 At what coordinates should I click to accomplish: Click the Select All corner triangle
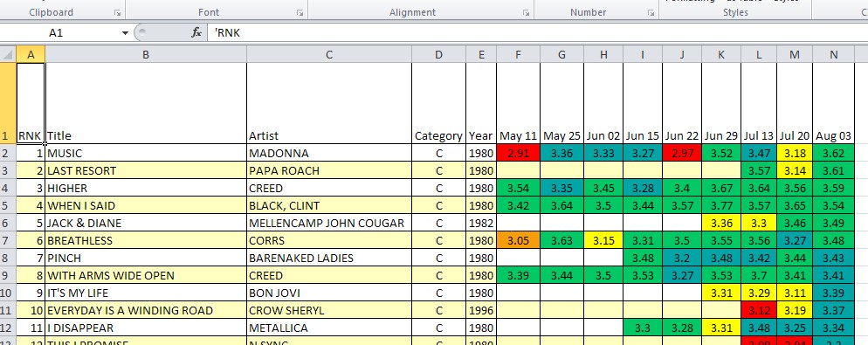point(8,54)
